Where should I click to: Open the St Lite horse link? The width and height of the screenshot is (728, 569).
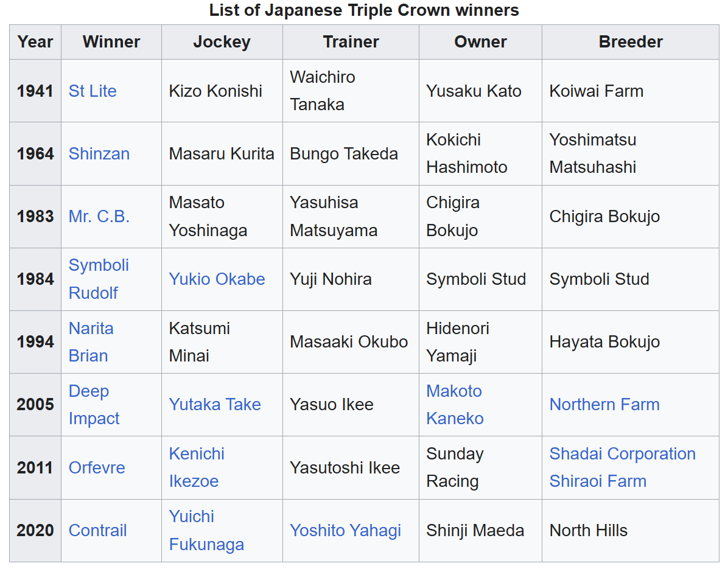(93, 91)
